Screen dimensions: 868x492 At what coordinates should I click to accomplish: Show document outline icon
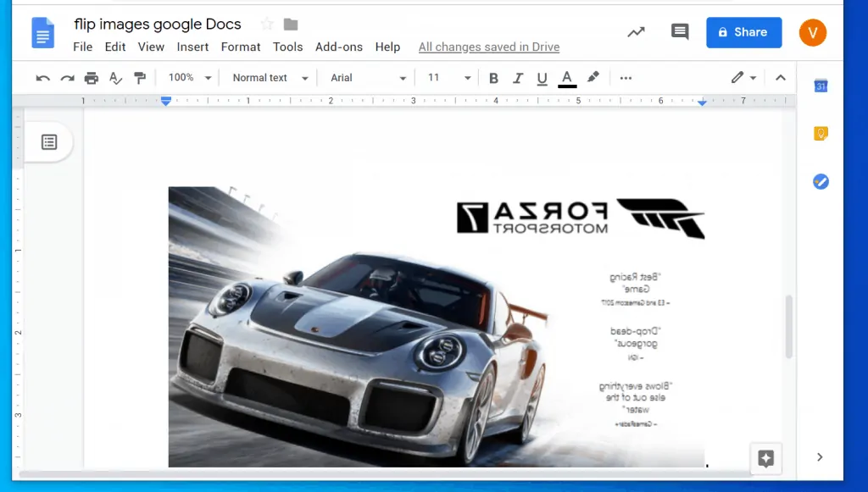click(x=49, y=142)
